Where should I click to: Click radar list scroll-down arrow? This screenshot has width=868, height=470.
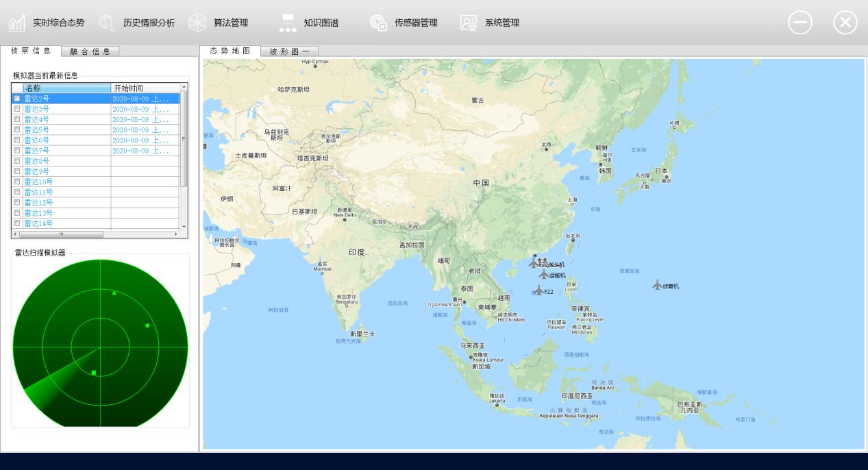click(184, 226)
